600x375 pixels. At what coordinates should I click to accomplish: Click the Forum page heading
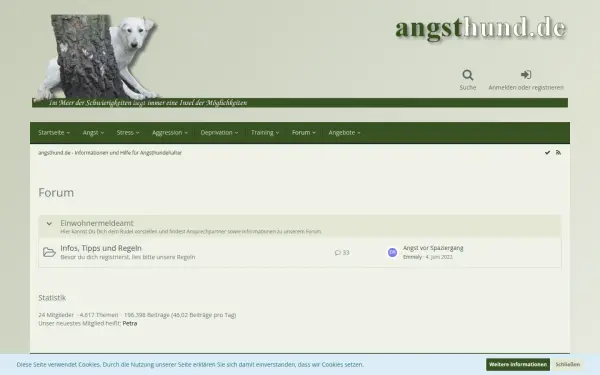tap(56, 192)
